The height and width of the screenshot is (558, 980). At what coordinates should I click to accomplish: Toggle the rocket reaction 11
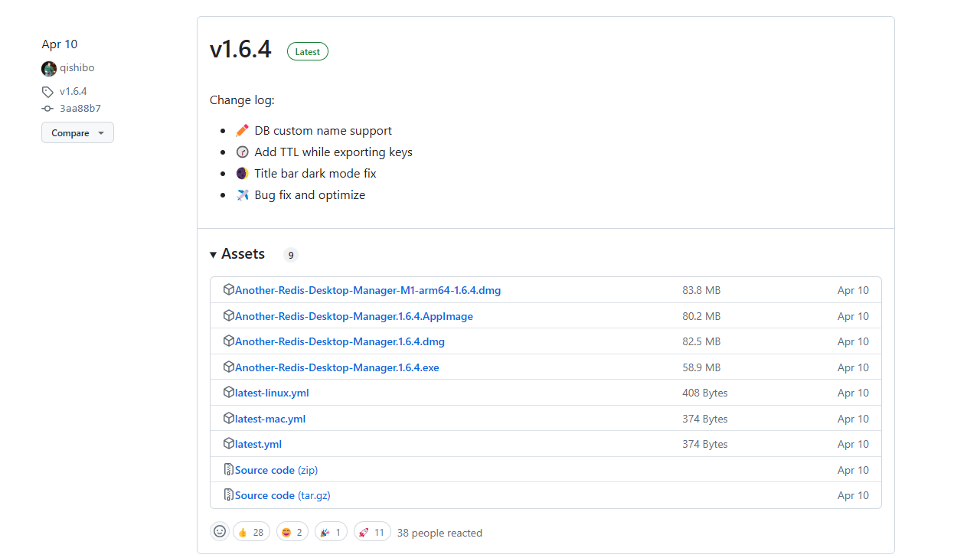click(372, 532)
